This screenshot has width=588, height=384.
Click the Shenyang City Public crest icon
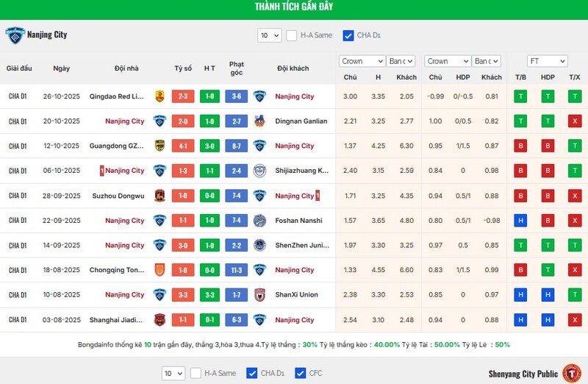pos(572,374)
